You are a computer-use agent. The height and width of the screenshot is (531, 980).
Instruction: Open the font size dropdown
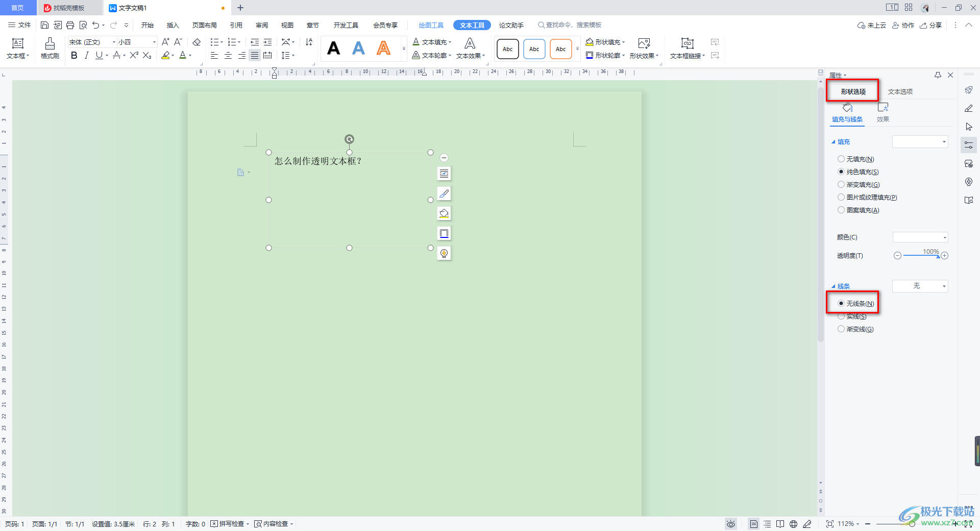(154, 42)
